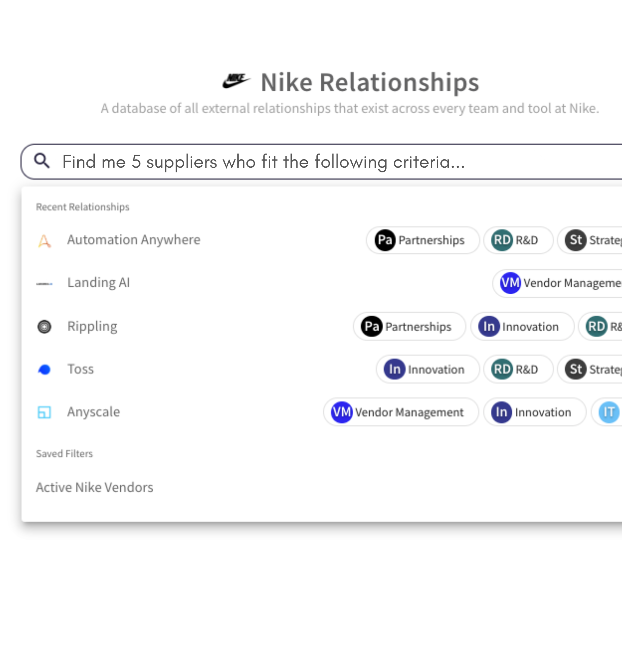Click the Nike swoosh logo
622x672 pixels.
tap(236, 81)
